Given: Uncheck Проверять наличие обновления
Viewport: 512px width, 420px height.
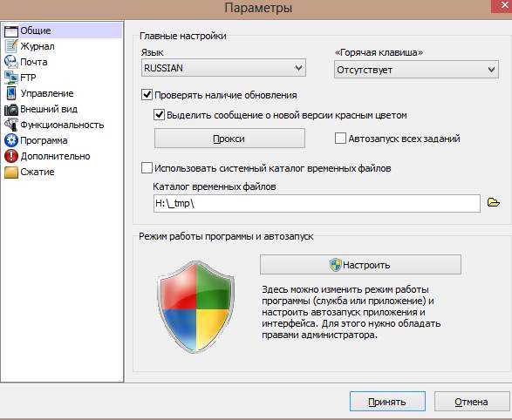Looking at the screenshot, I should tap(147, 95).
